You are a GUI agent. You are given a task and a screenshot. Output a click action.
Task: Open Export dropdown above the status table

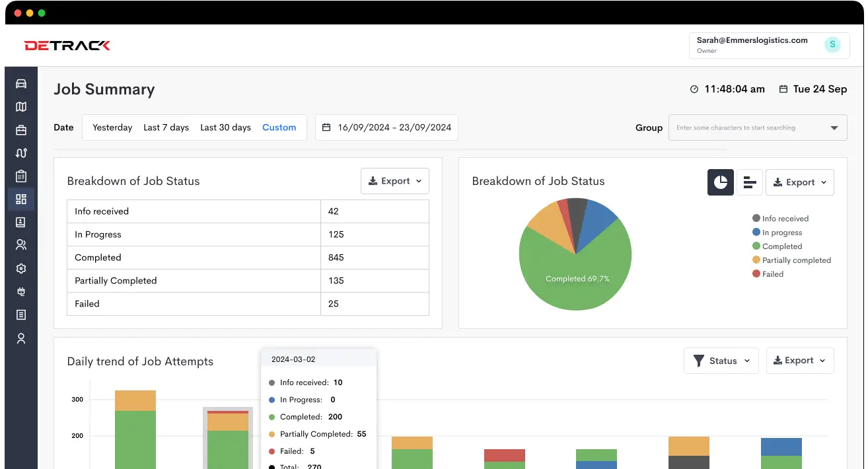[x=395, y=181]
